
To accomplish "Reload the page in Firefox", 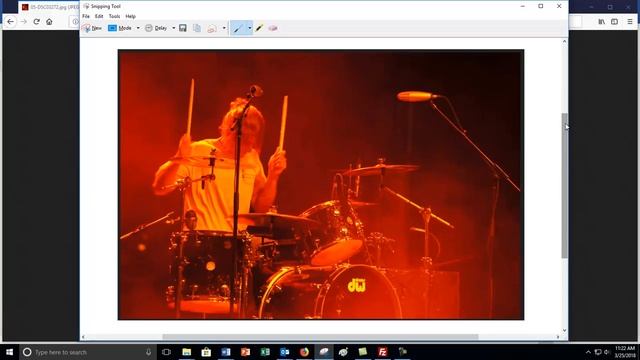I will point(36,22).
